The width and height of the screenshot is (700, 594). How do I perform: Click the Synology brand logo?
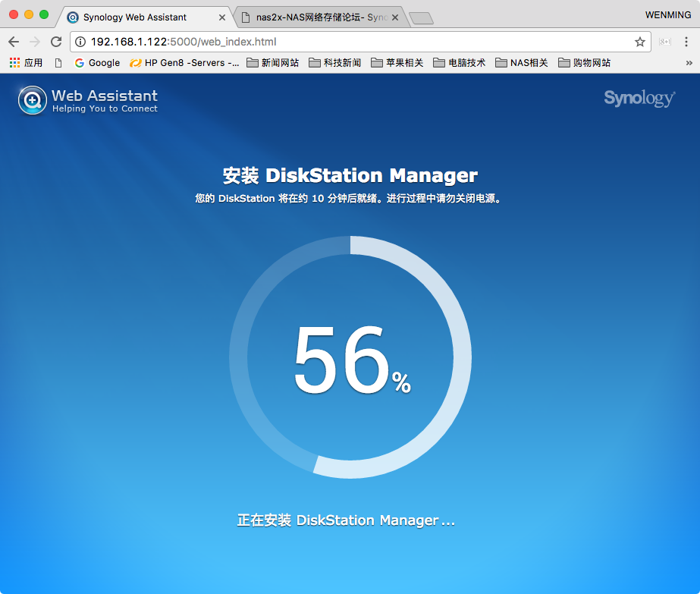639,99
